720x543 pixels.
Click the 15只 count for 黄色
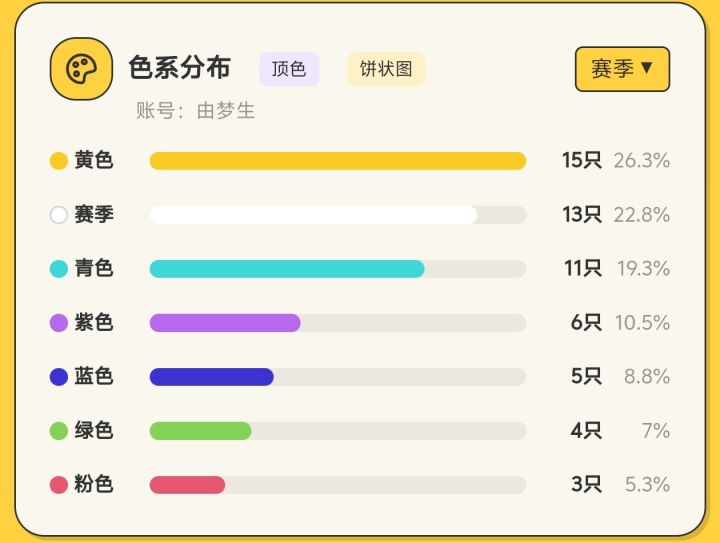point(582,160)
